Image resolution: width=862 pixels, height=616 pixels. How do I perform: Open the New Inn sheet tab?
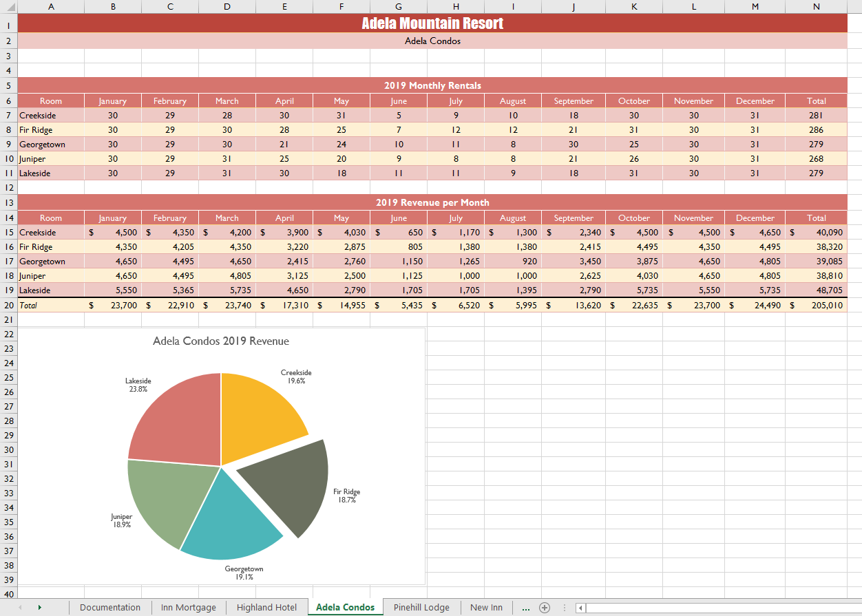click(486, 607)
